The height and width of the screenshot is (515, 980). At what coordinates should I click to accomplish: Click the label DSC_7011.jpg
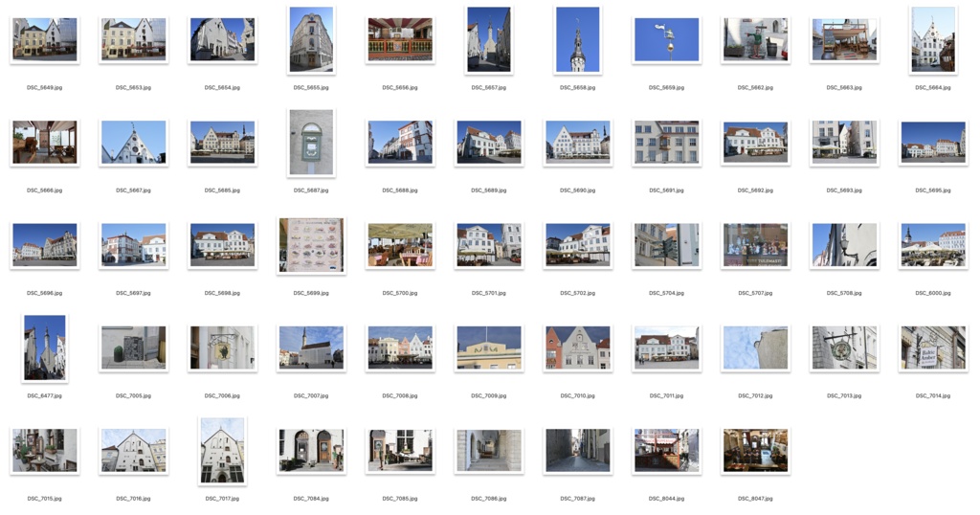666,395
